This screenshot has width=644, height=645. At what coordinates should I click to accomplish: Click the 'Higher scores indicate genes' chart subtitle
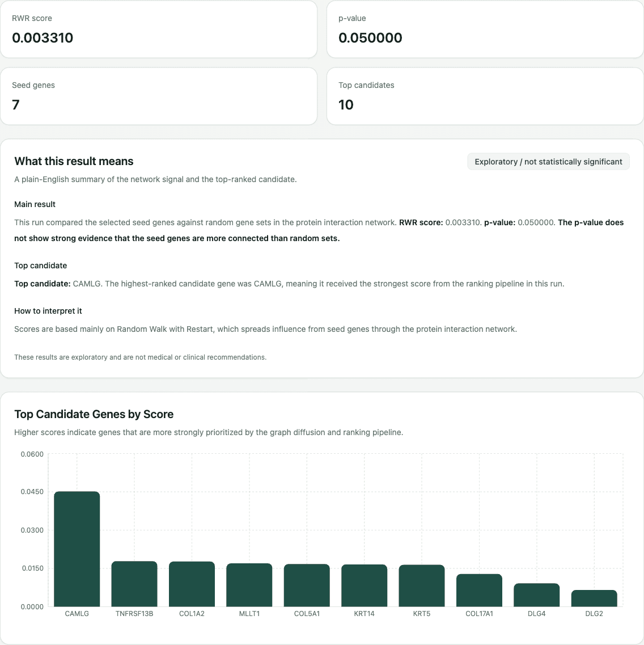209,432
